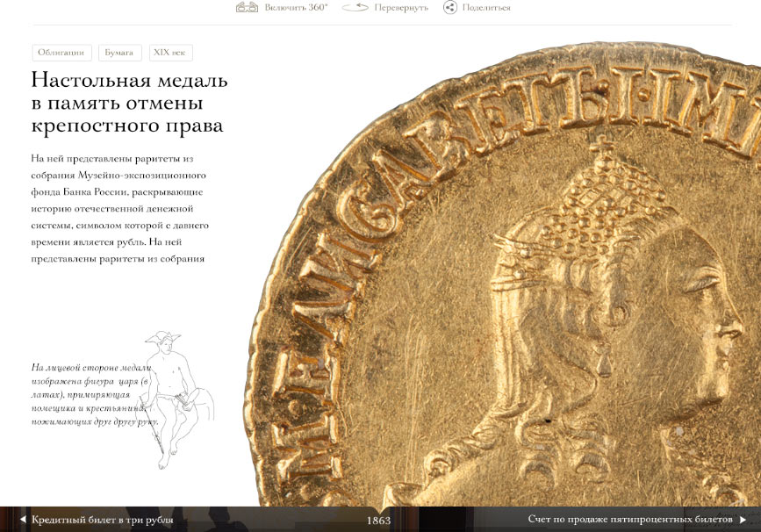Click the 360° glasses icon
Image resolution: width=761 pixels, height=532 pixels.
point(247,8)
